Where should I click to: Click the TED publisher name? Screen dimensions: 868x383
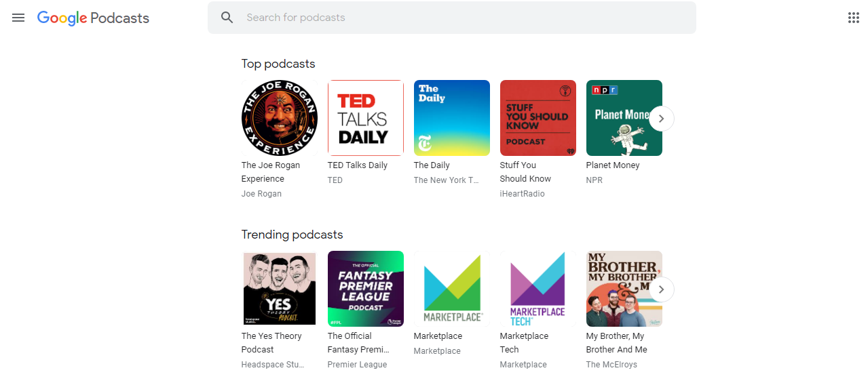(x=335, y=180)
